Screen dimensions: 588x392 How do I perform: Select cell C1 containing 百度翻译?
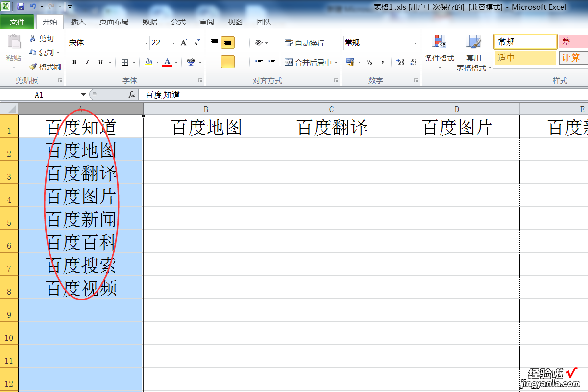click(332, 127)
